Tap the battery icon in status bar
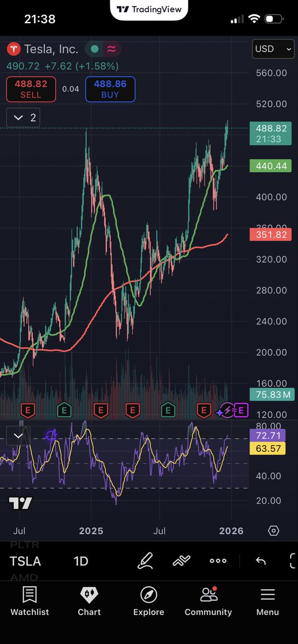Image resolution: width=298 pixels, height=644 pixels. click(274, 19)
